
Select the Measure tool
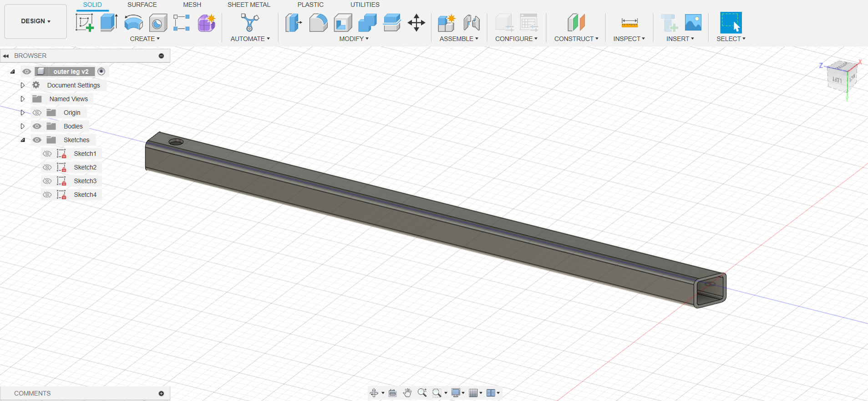[629, 22]
